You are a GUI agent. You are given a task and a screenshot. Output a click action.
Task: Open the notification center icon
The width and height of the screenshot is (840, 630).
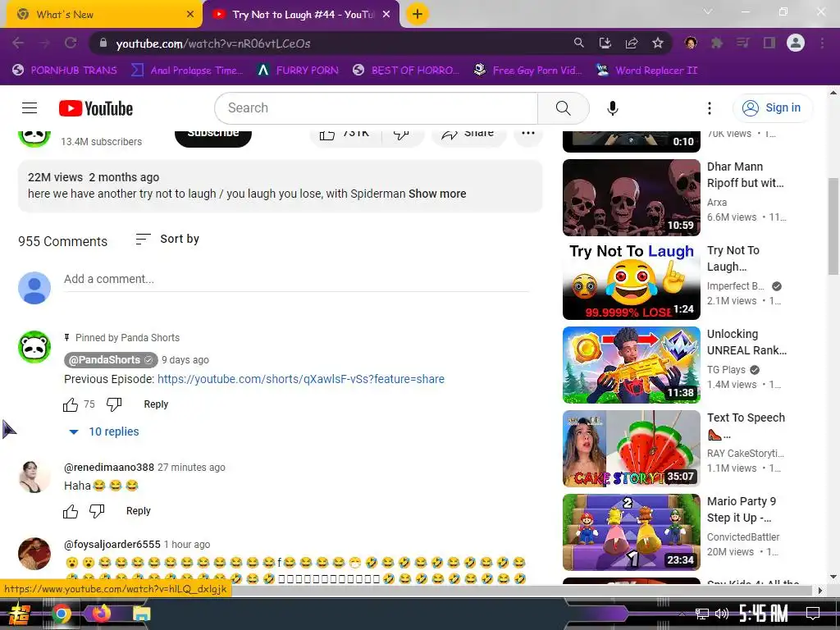coord(813,614)
